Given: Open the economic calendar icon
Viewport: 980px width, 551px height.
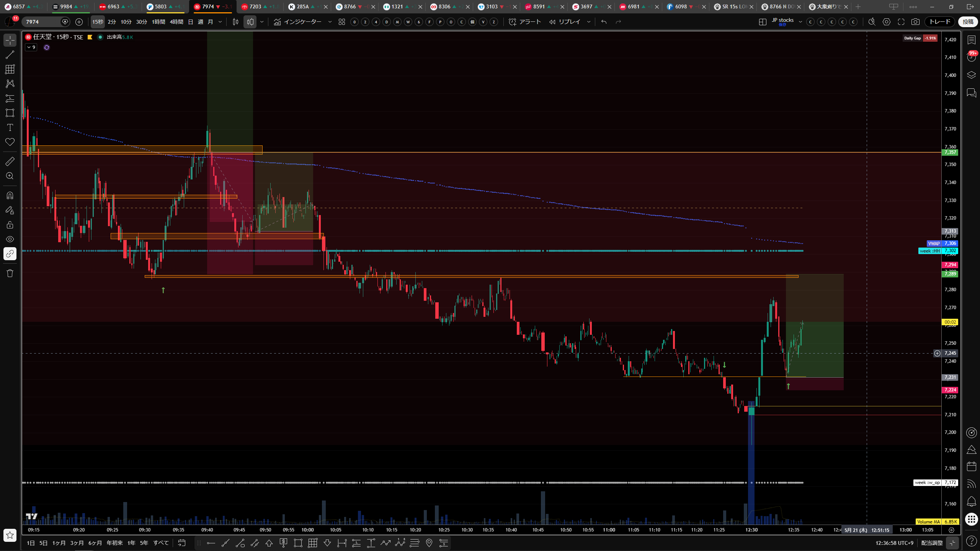Looking at the screenshot, I should (972, 466).
